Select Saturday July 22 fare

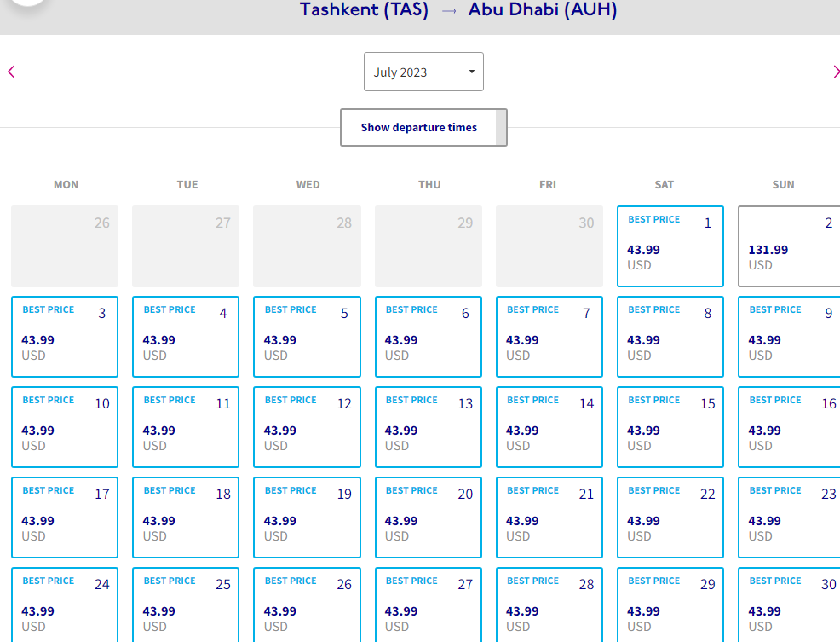coord(670,518)
